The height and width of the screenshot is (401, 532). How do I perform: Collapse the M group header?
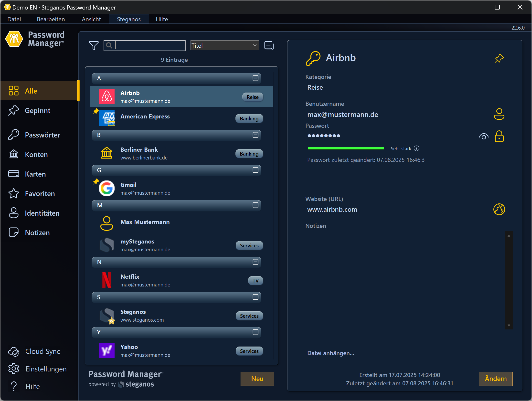point(255,205)
